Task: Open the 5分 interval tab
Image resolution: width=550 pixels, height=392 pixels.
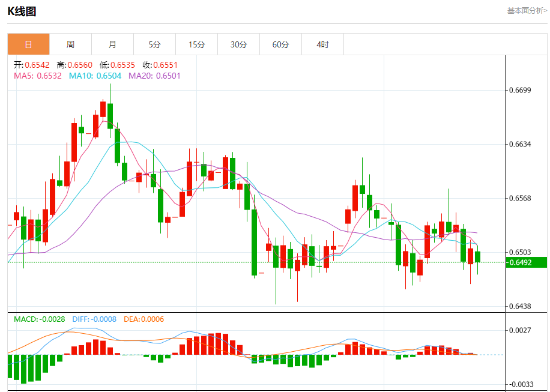Action: pyautogui.click(x=155, y=44)
